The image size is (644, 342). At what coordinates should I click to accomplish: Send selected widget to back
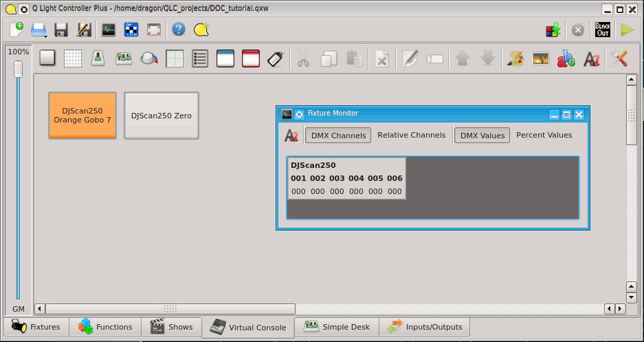[x=488, y=58]
